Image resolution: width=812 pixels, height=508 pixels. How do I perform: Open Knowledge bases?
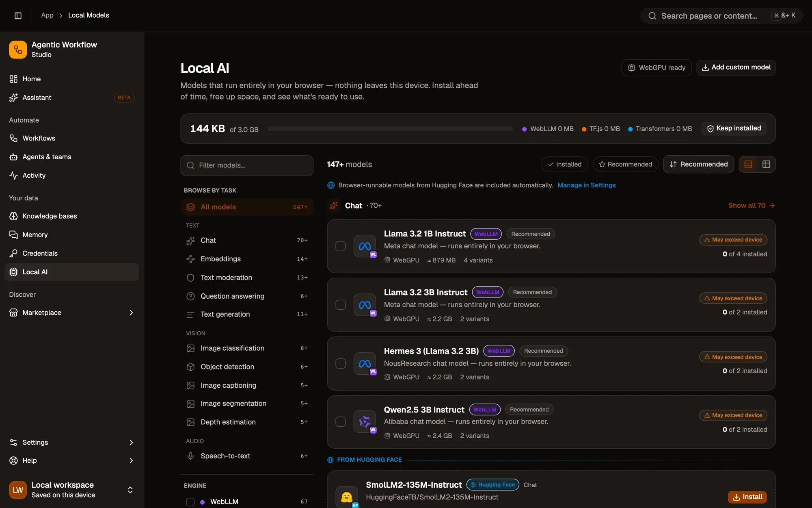[x=72, y=216]
